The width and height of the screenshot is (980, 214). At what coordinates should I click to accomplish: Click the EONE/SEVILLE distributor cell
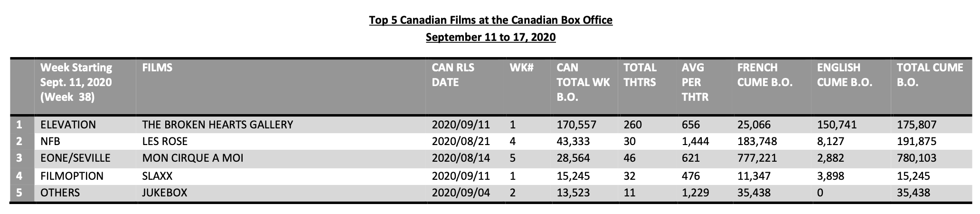pyautogui.click(x=75, y=158)
